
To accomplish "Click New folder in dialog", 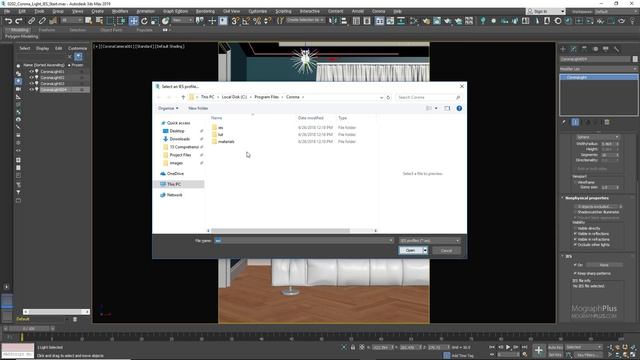I will [198, 108].
